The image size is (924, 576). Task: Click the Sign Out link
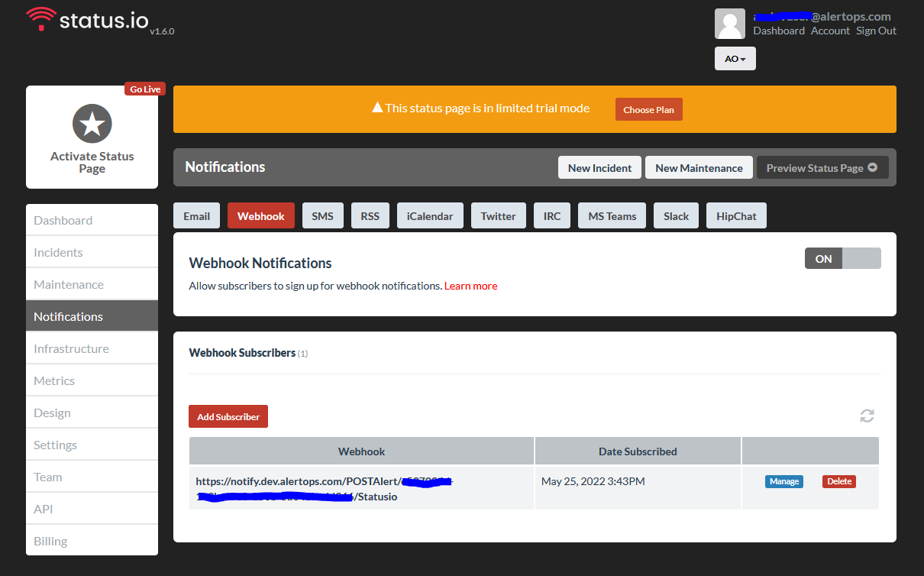point(876,31)
